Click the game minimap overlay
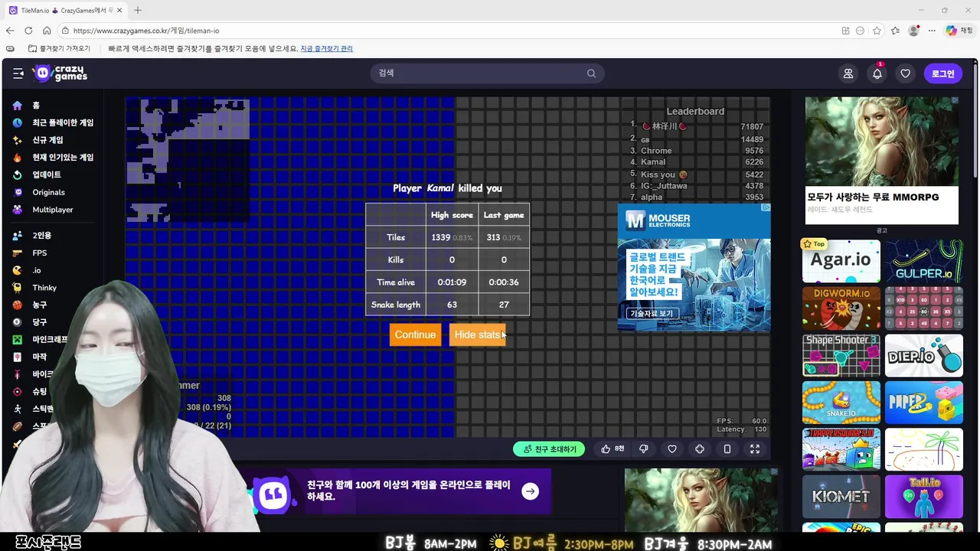The image size is (980, 551). pos(188,161)
